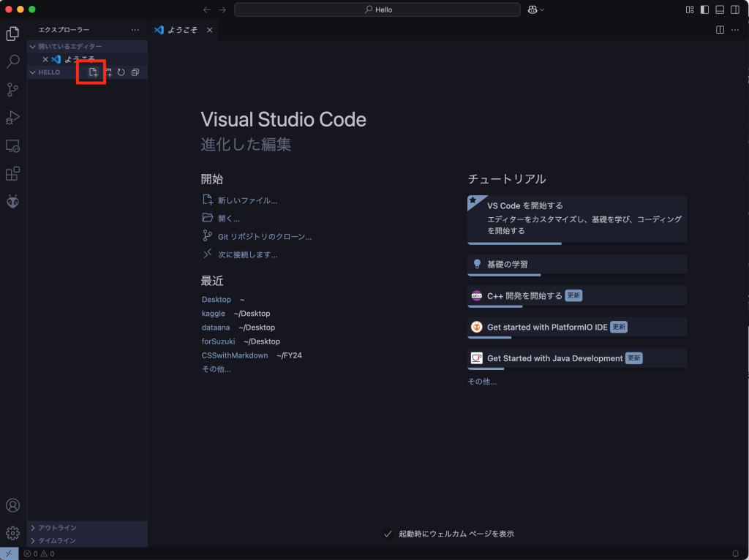Click Git リポジトリのクローン... link
The height and width of the screenshot is (560, 749).
click(264, 237)
